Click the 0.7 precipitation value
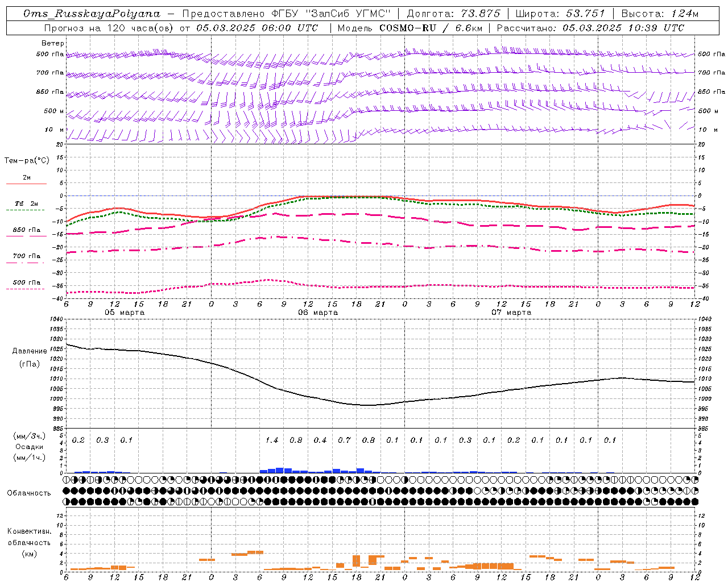This screenshot has width=728, height=582. (x=344, y=440)
